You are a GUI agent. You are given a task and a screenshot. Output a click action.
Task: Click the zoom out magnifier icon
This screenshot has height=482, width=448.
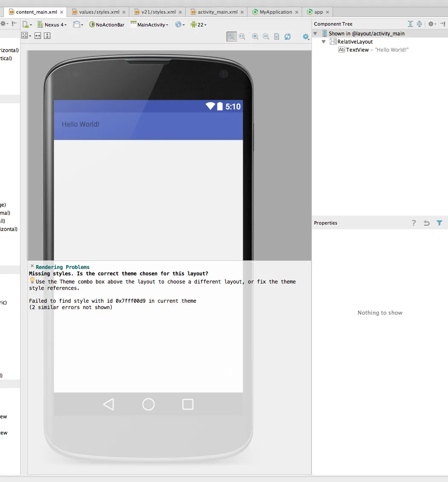[266, 37]
